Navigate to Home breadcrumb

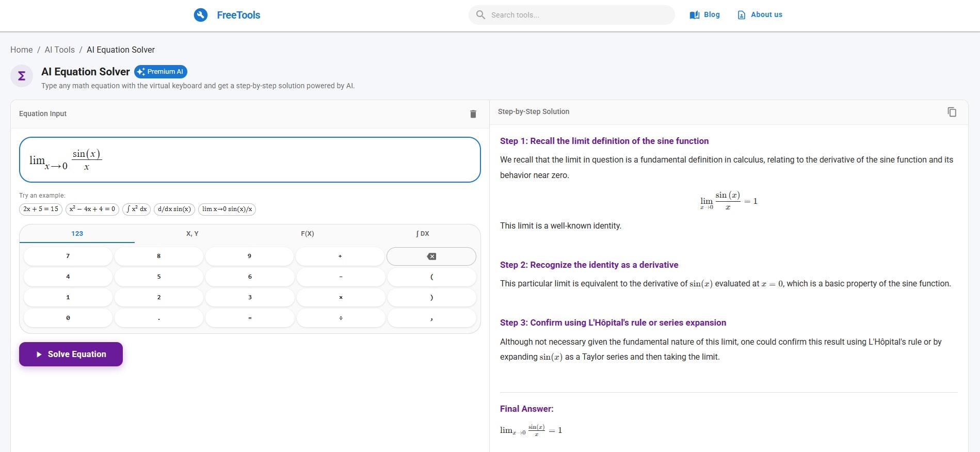point(21,50)
